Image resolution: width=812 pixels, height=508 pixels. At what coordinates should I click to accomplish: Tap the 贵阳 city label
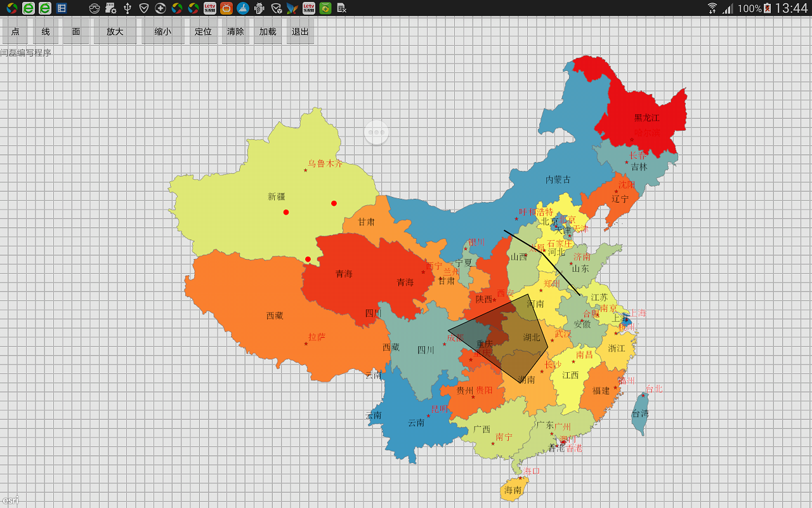pos(484,390)
